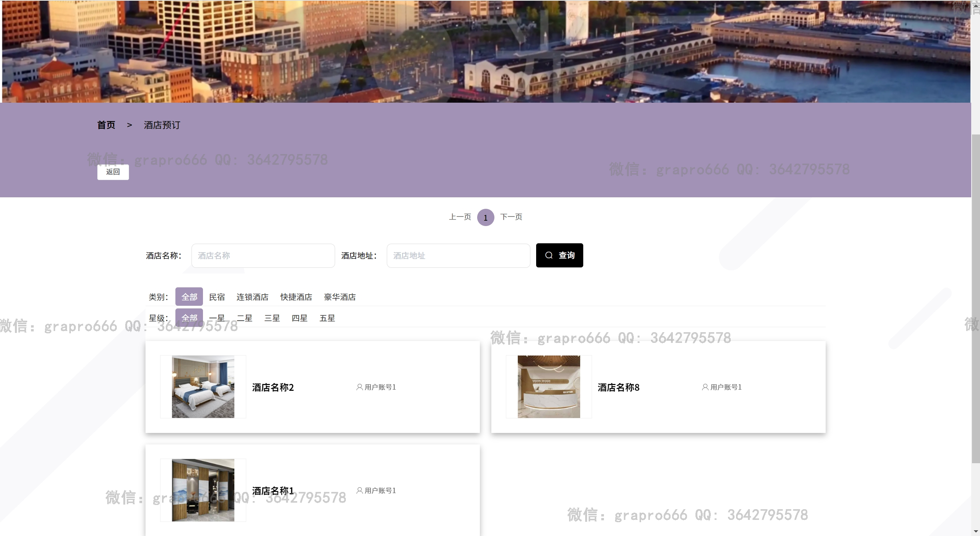Click the scrollbar down arrow

[x=975, y=532]
